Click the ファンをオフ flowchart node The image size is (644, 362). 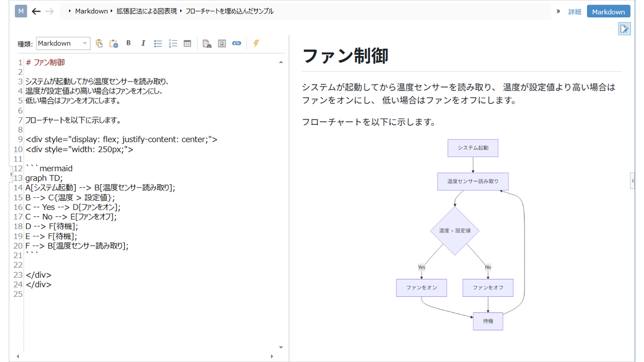[x=488, y=288]
